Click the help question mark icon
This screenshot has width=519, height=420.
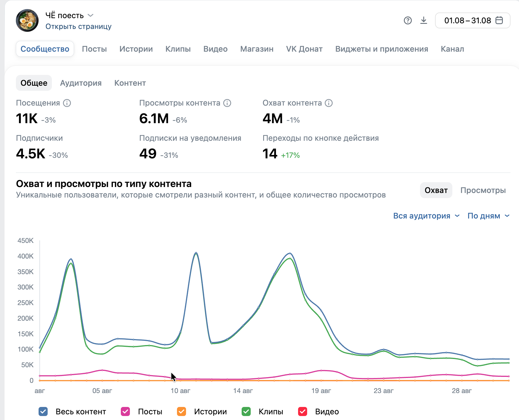tap(408, 20)
